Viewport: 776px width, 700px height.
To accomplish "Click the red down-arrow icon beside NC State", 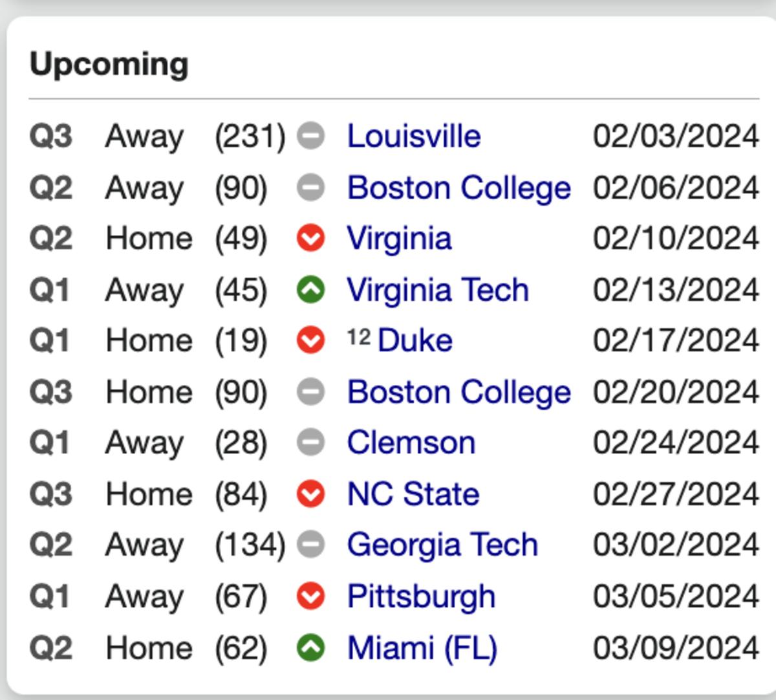I will [x=310, y=494].
